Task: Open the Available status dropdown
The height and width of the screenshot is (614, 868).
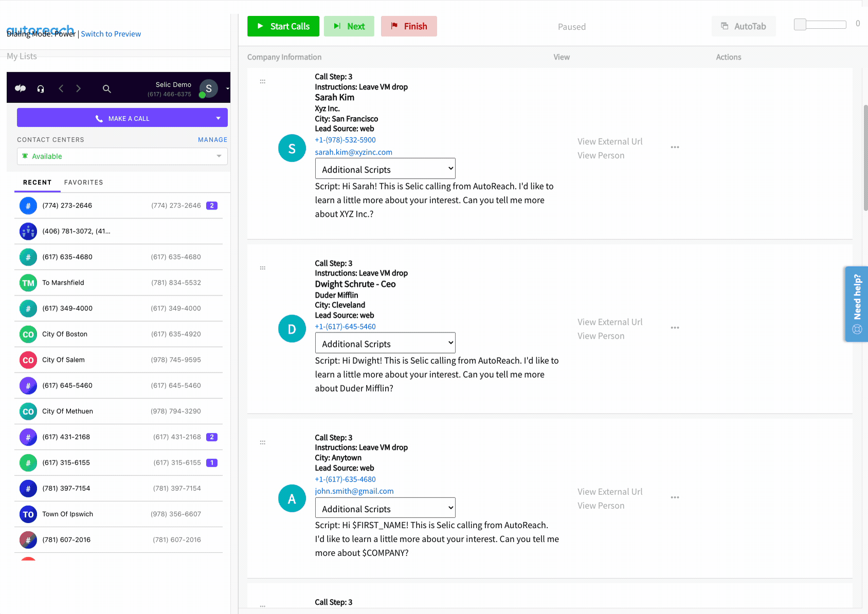Action: pos(122,156)
